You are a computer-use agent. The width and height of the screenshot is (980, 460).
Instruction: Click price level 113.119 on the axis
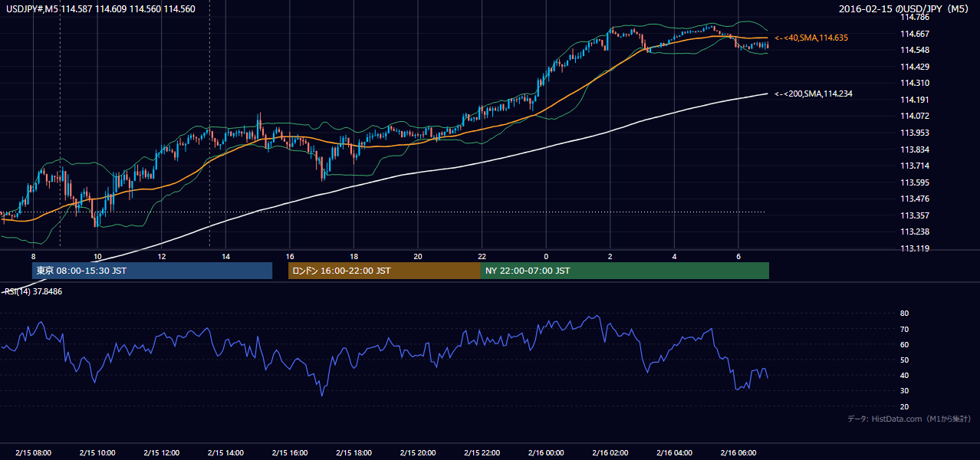point(914,248)
